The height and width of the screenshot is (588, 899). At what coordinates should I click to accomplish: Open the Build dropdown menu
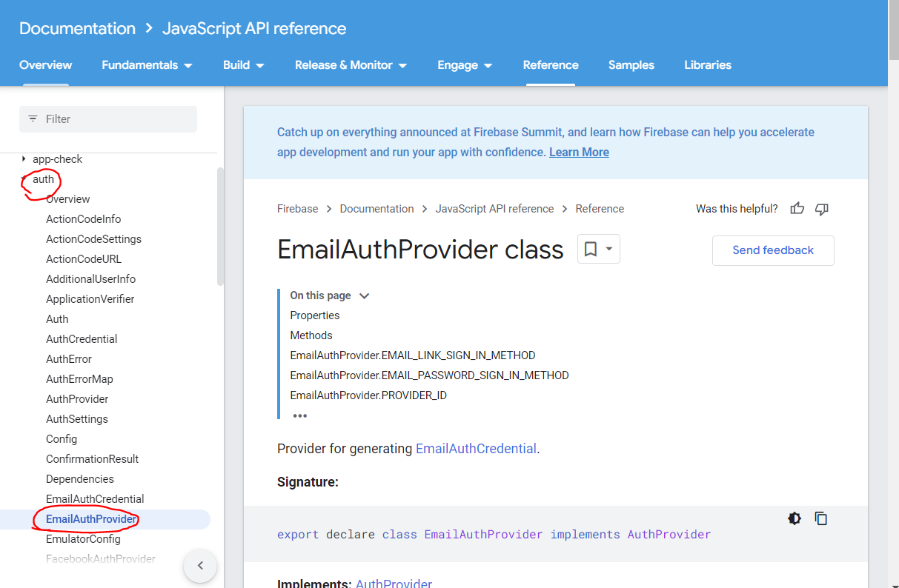pos(244,65)
